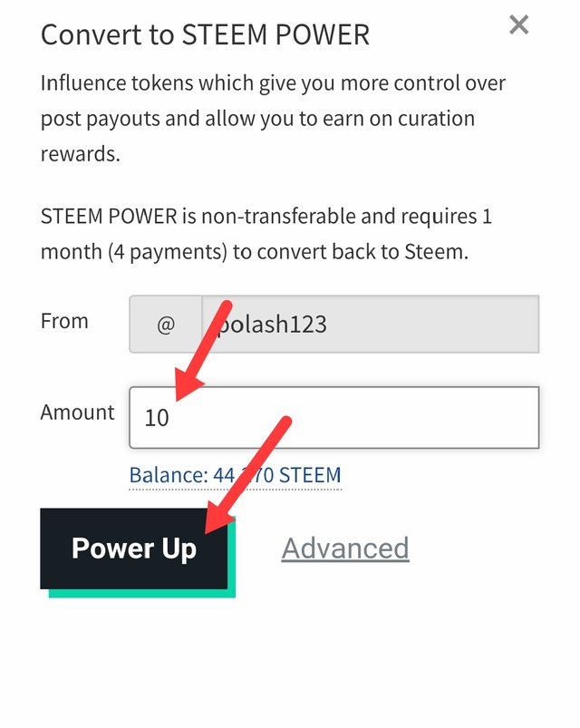This screenshot has width=580, height=728.
Task: Click the Balance 44 STEEM link
Action: coord(235,475)
